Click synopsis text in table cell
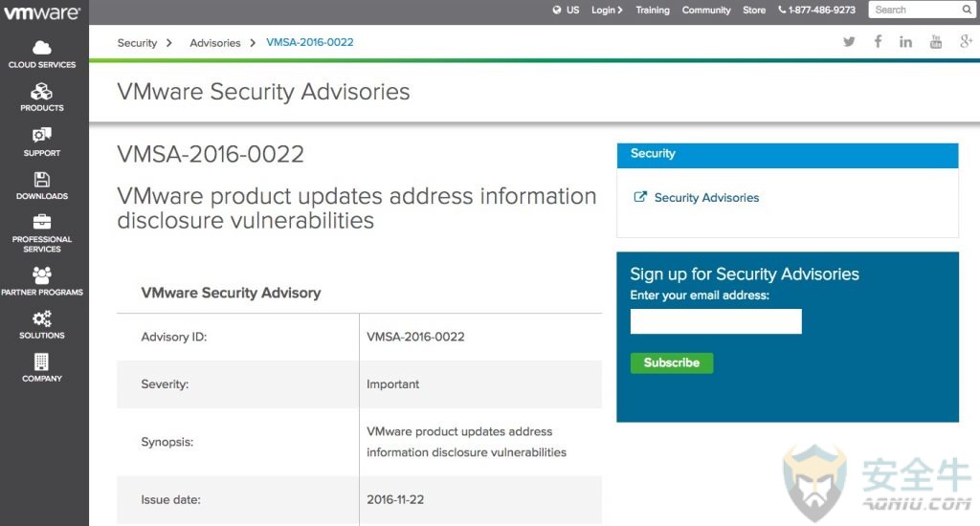The width and height of the screenshot is (980, 526). click(466, 442)
